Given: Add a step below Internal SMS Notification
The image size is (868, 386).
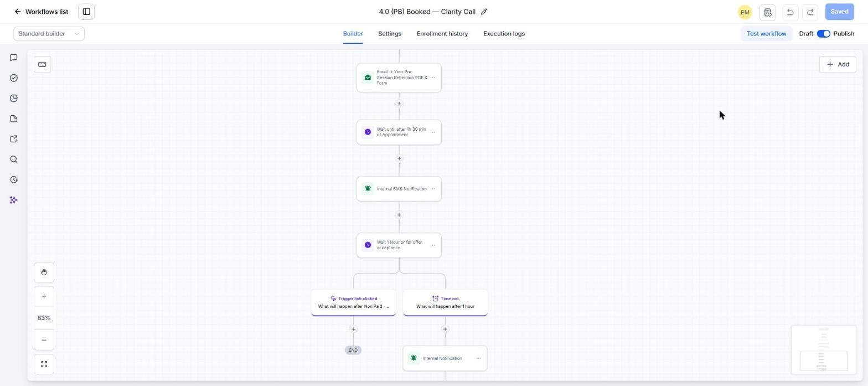Looking at the screenshot, I should [399, 215].
